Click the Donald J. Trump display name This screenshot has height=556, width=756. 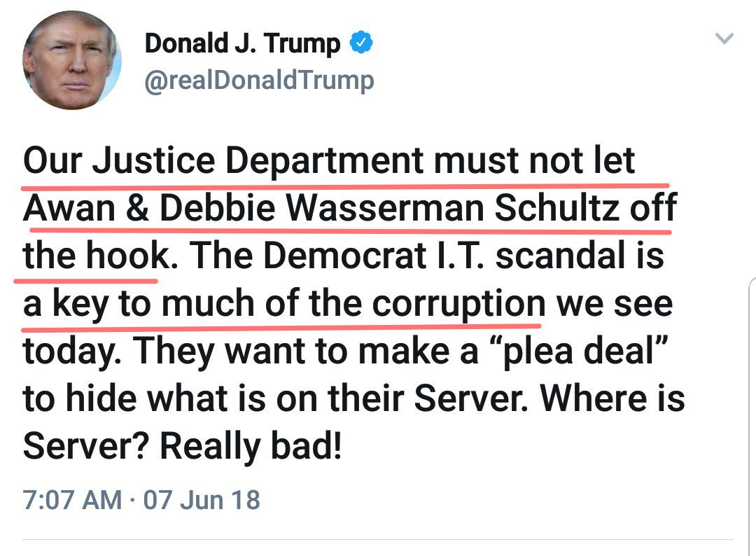pos(242,44)
